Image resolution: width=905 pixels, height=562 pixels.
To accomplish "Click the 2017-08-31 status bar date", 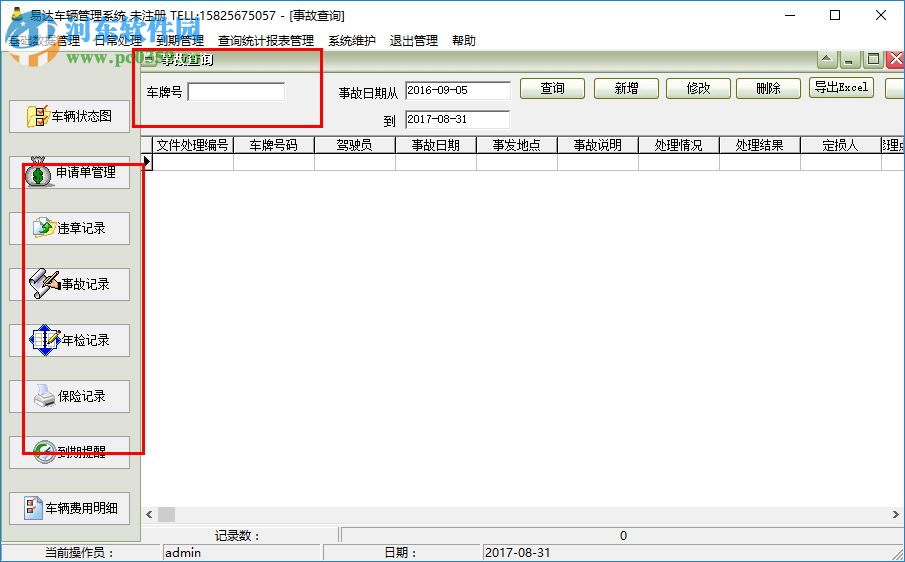I will 517,553.
